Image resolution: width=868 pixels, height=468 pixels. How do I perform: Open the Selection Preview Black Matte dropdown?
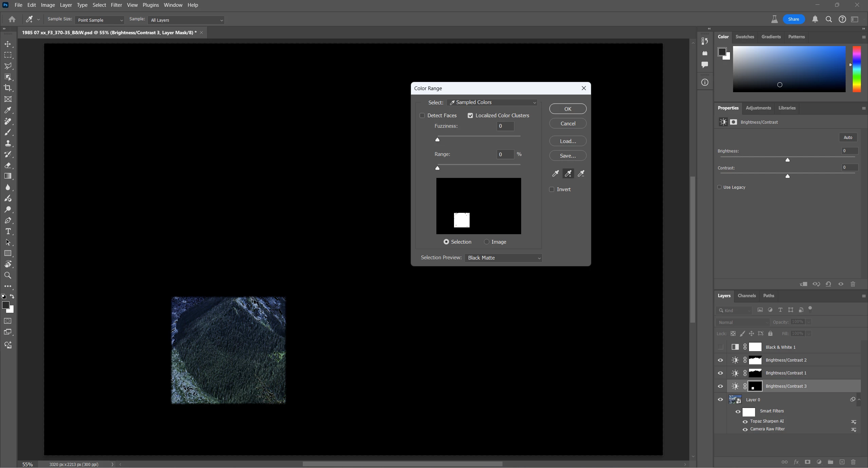click(503, 258)
